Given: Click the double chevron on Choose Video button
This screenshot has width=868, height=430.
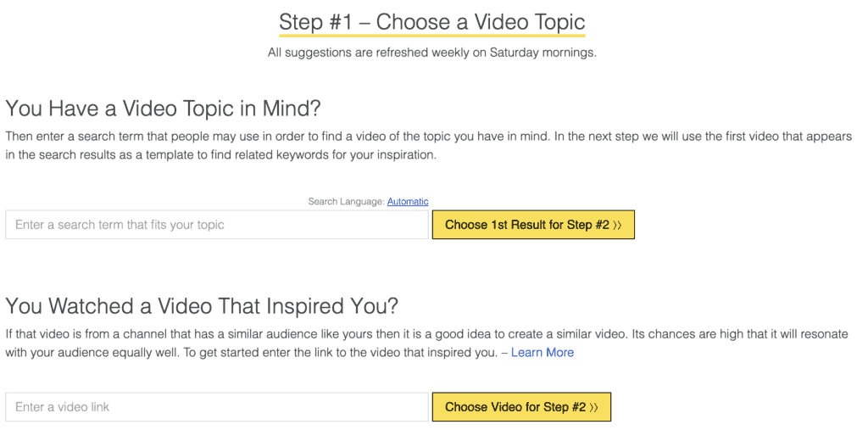Looking at the screenshot, I should tap(593, 407).
